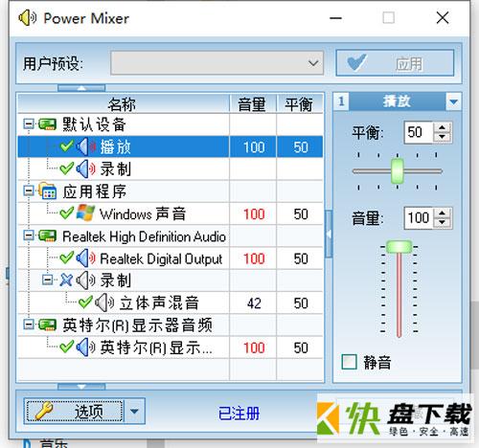Collapse the 默认设备 tree node

29,124
